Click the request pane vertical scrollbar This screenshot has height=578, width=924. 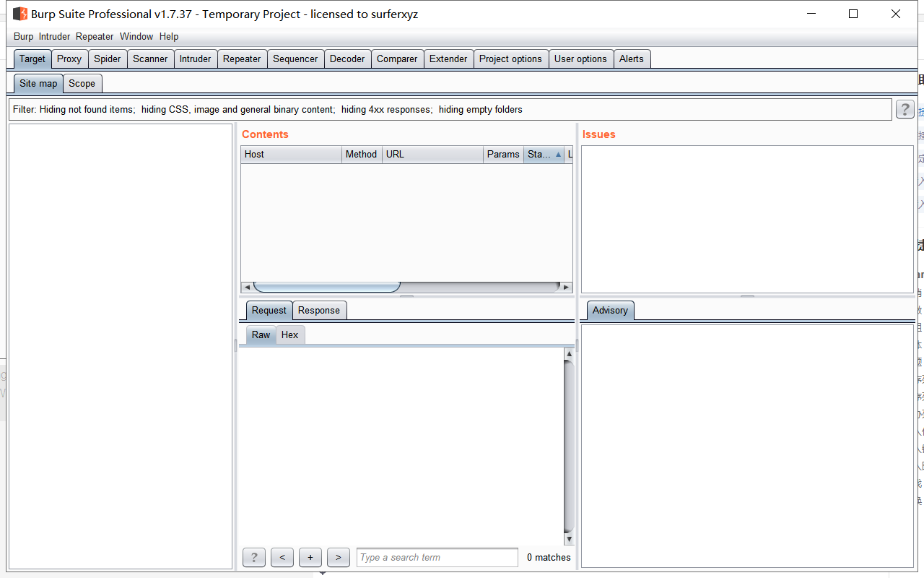pyautogui.click(x=569, y=447)
